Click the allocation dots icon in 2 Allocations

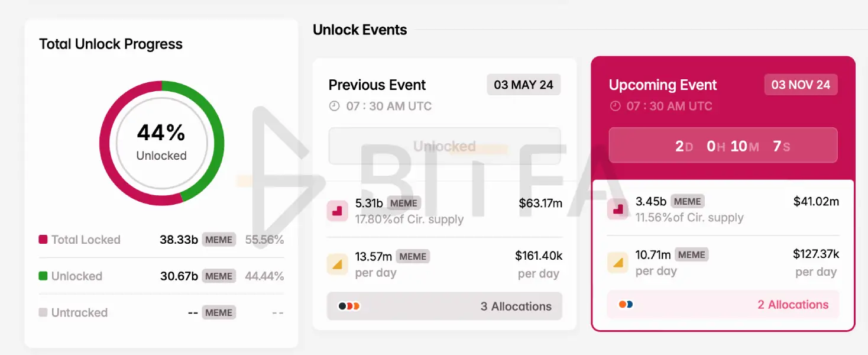coord(626,305)
